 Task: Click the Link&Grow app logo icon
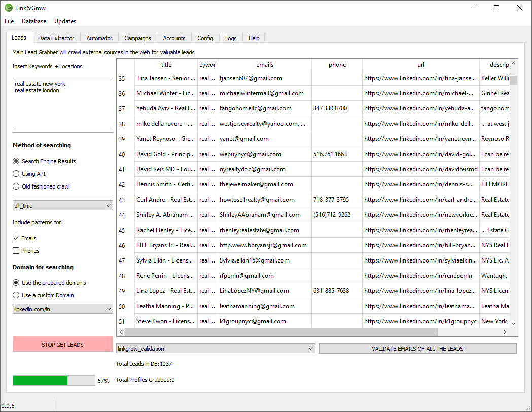coord(9,8)
